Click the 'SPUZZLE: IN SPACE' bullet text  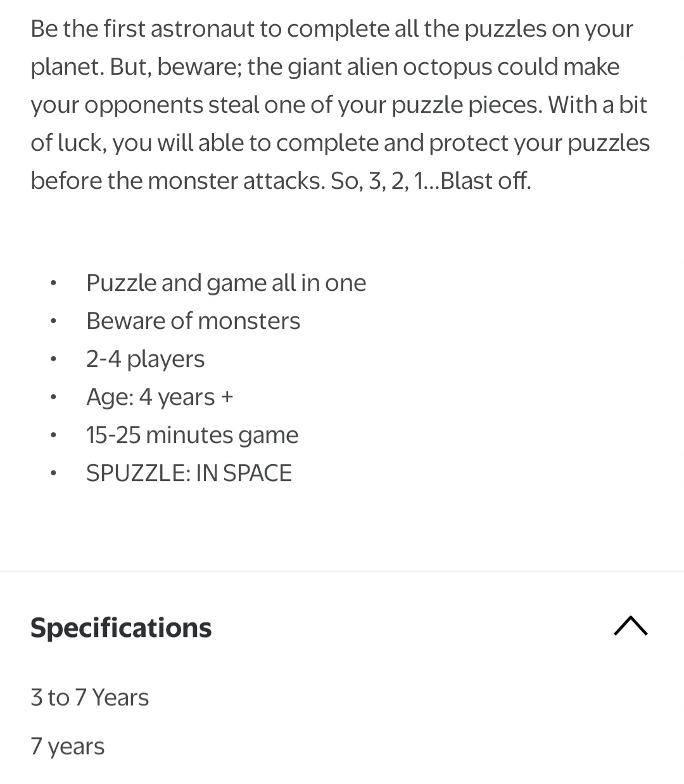(x=189, y=473)
